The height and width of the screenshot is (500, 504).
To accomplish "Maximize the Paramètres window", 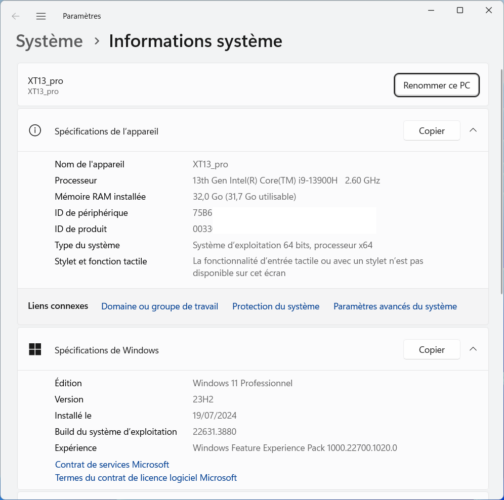I will [x=460, y=10].
